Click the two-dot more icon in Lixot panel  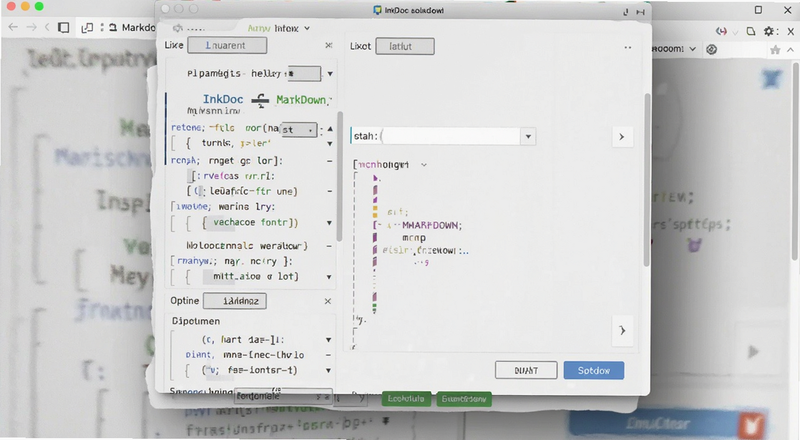click(x=628, y=47)
